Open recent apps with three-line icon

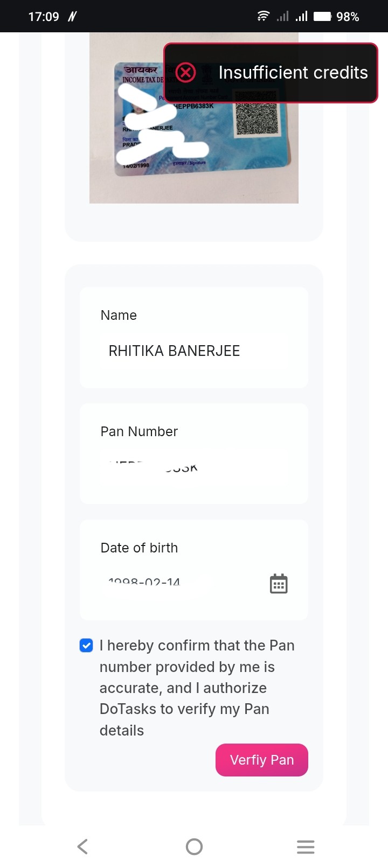click(x=306, y=846)
